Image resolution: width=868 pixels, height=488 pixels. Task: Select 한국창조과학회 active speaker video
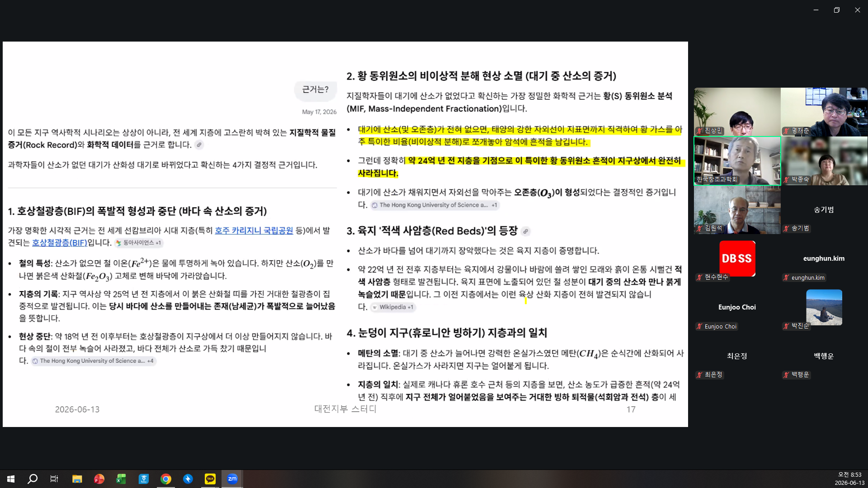pos(737,161)
